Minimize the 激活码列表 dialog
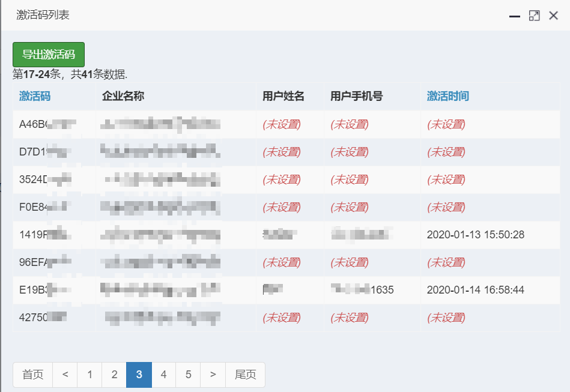 click(x=514, y=16)
